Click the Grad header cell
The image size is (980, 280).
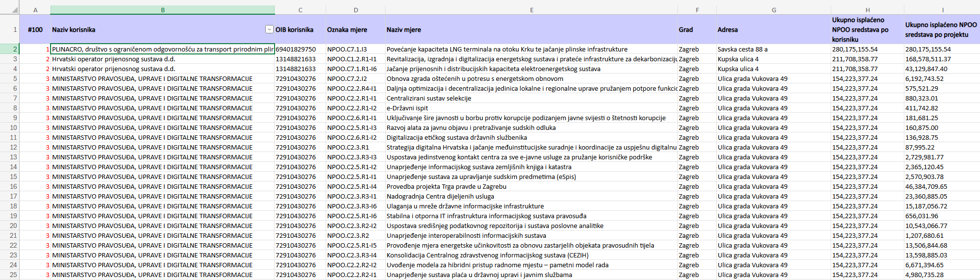click(697, 29)
